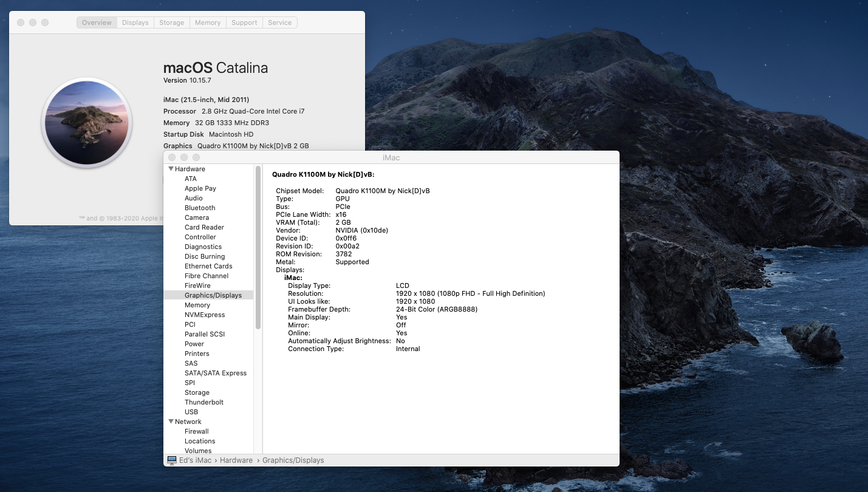Select NVMExpress in the sidebar
Viewport: 868px width, 492px height.
click(x=205, y=315)
